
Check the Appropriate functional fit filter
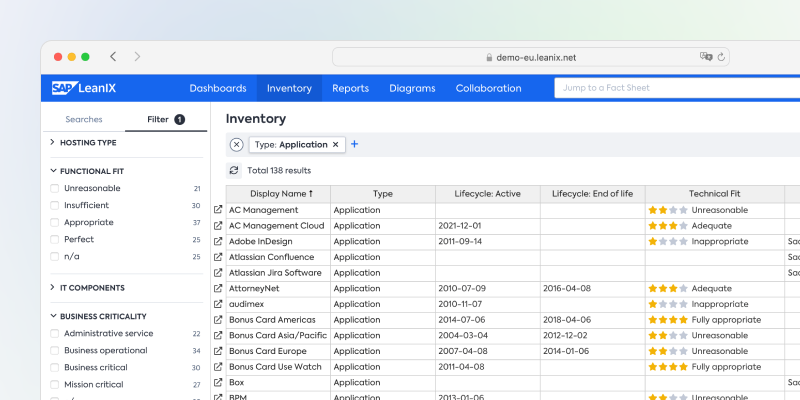pyautogui.click(x=55, y=222)
